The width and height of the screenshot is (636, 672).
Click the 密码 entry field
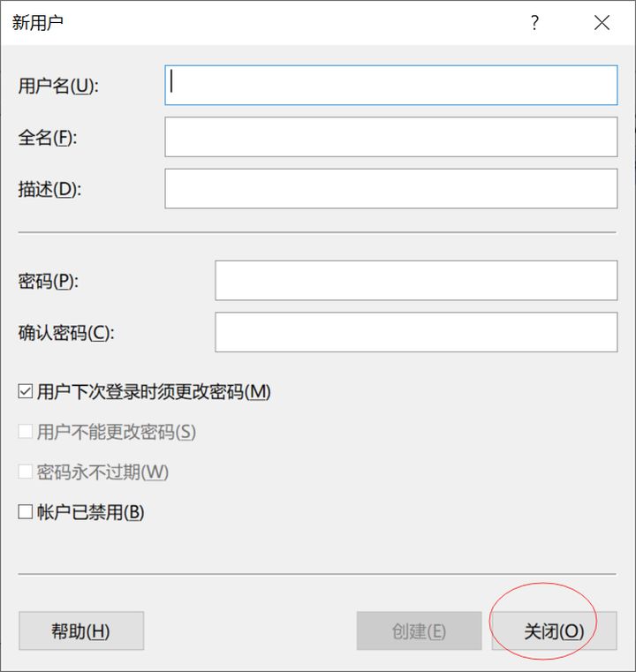[x=415, y=281]
